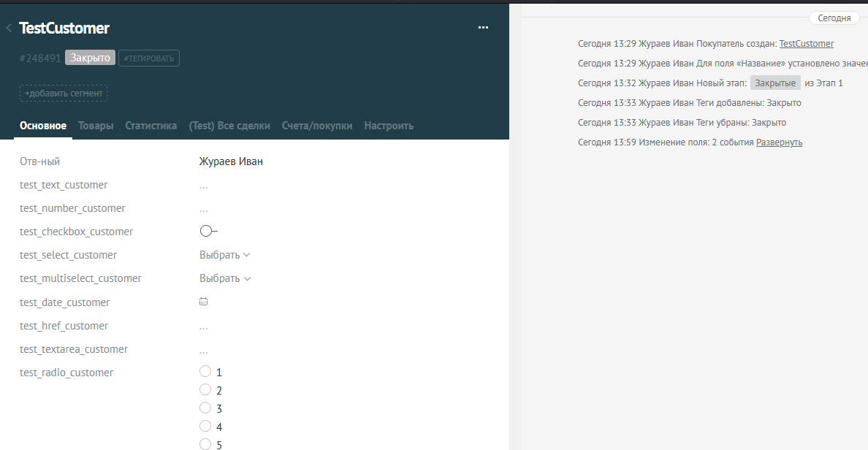This screenshot has height=450, width=868.
Task: Open the Статистика tab
Action: 151,126
